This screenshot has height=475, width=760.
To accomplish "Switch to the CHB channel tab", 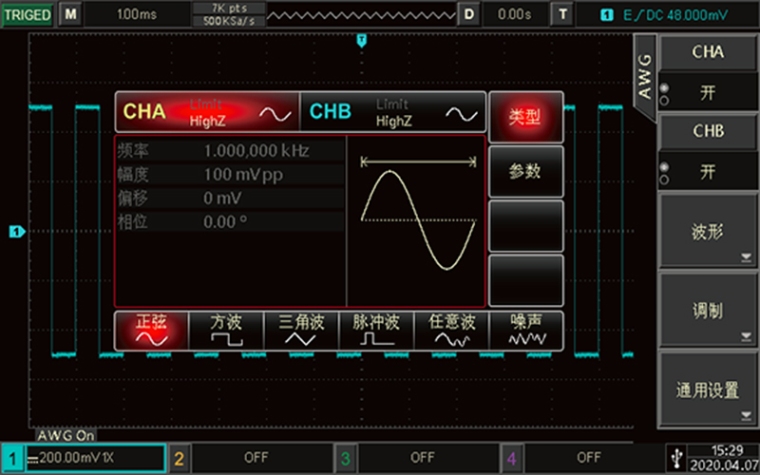I will tap(392, 112).
